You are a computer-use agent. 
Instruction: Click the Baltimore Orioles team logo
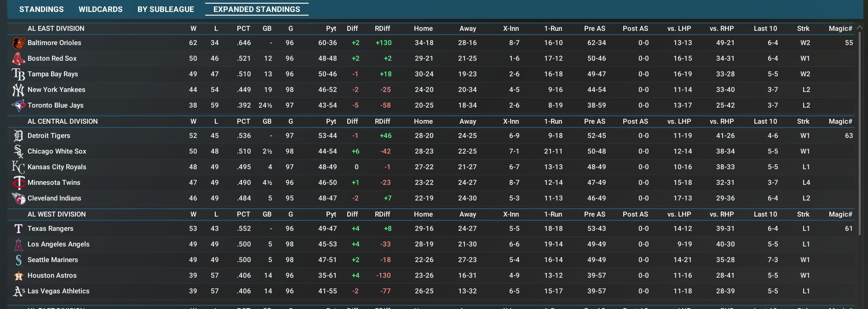(x=18, y=43)
